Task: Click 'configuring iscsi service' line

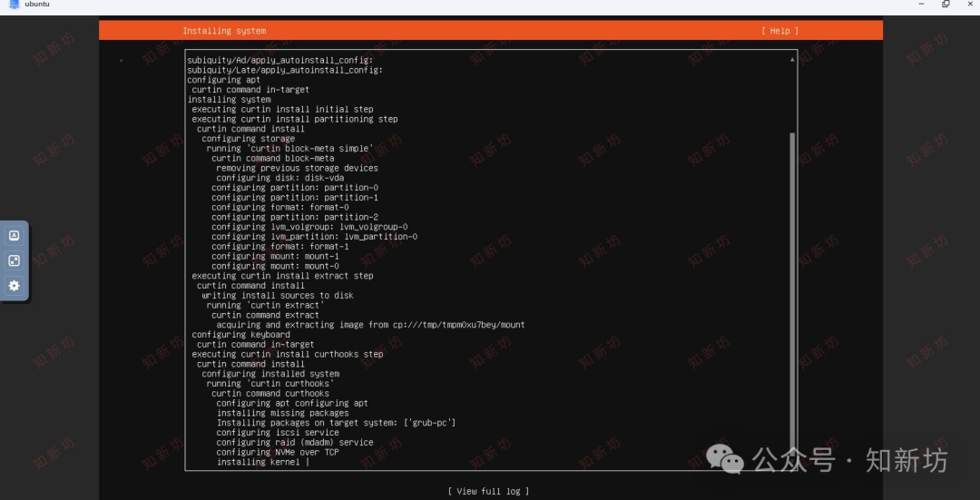Action: [278, 433]
